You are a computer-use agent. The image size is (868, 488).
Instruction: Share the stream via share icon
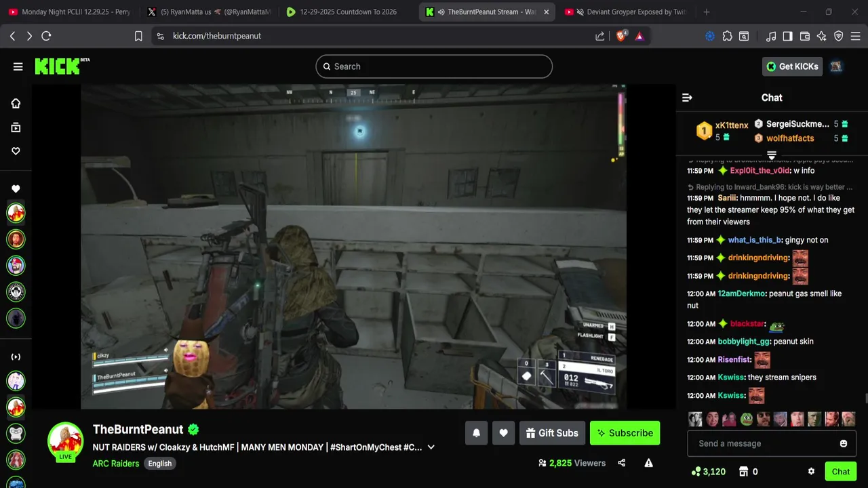tap(622, 463)
